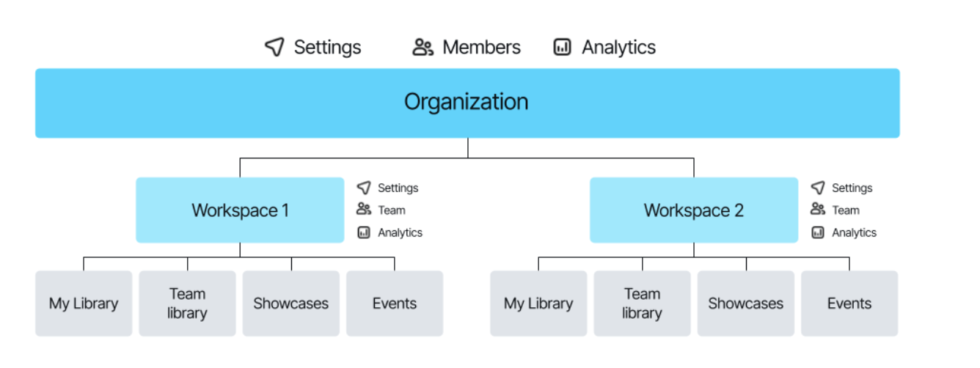Click Analytics icon beside Workspace 2
Image resolution: width=980 pixels, height=368 pixels.
tap(818, 232)
